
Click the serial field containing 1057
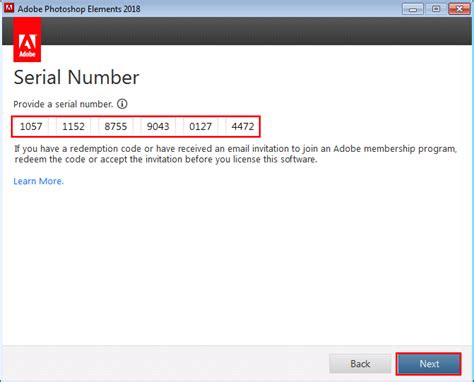click(31, 126)
